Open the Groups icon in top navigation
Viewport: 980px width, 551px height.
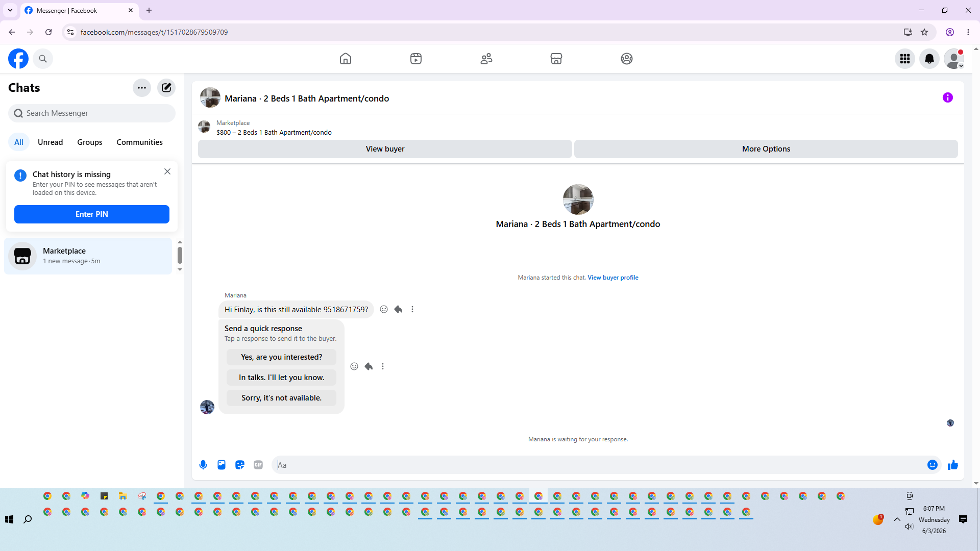coord(627,59)
